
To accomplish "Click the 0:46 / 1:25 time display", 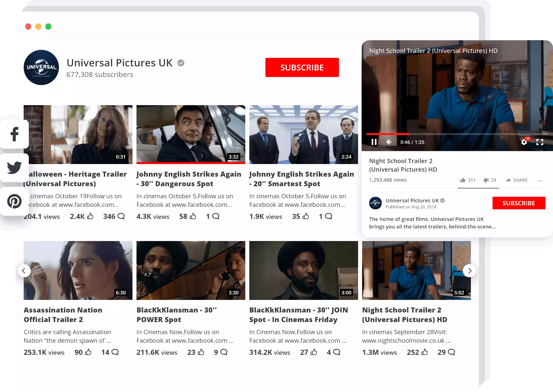I will 412,142.
